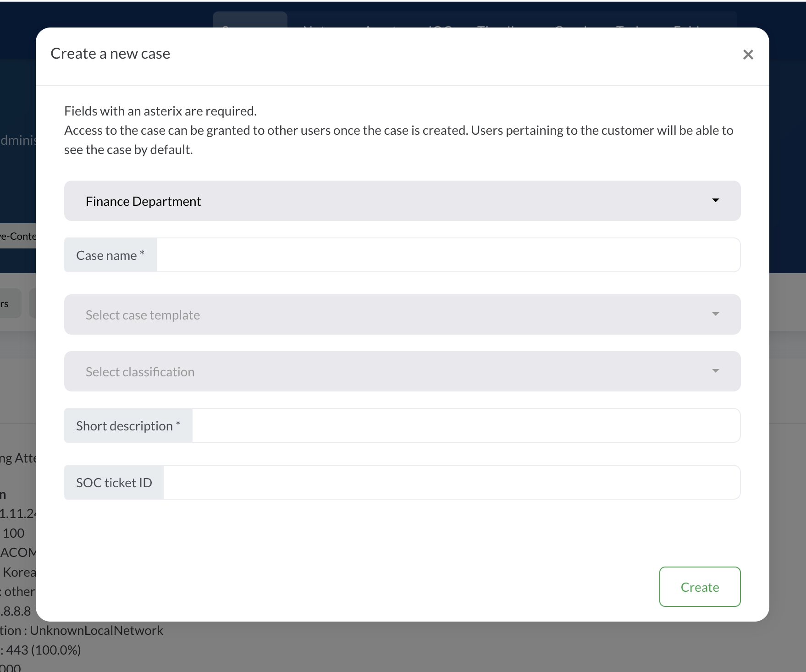Click the 'Create a new case' heading

coord(110,54)
